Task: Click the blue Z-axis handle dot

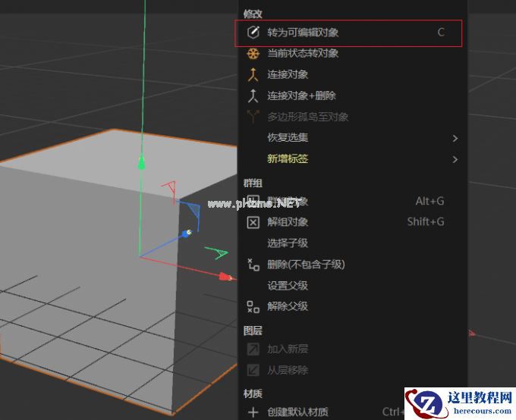Action: point(187,234)
